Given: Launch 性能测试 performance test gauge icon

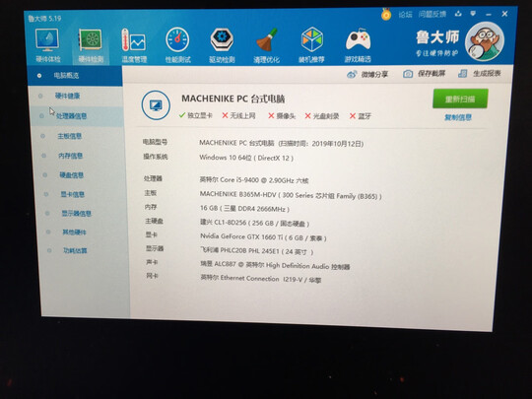Looking at the screenshot, I should pos(177,45).
